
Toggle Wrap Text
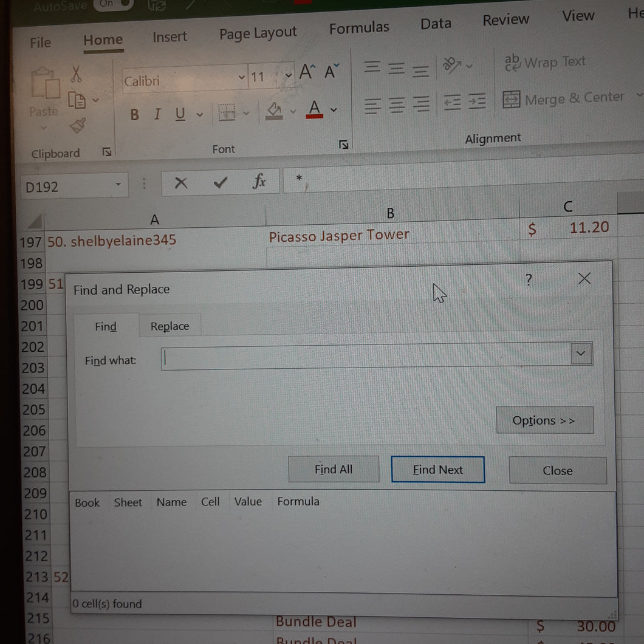point(544,63)
